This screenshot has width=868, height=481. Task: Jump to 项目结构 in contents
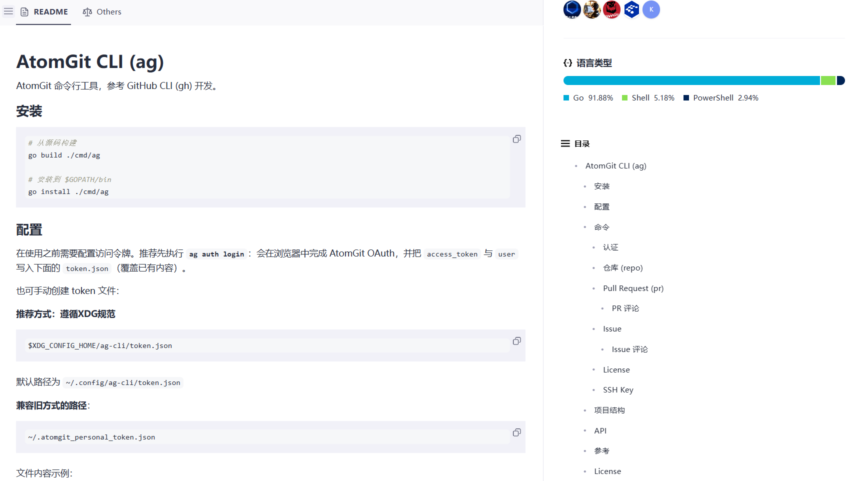[609, 410]
